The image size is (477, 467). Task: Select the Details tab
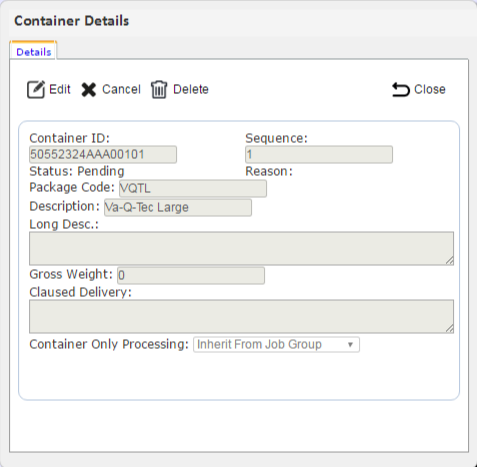tap(34, 52)
